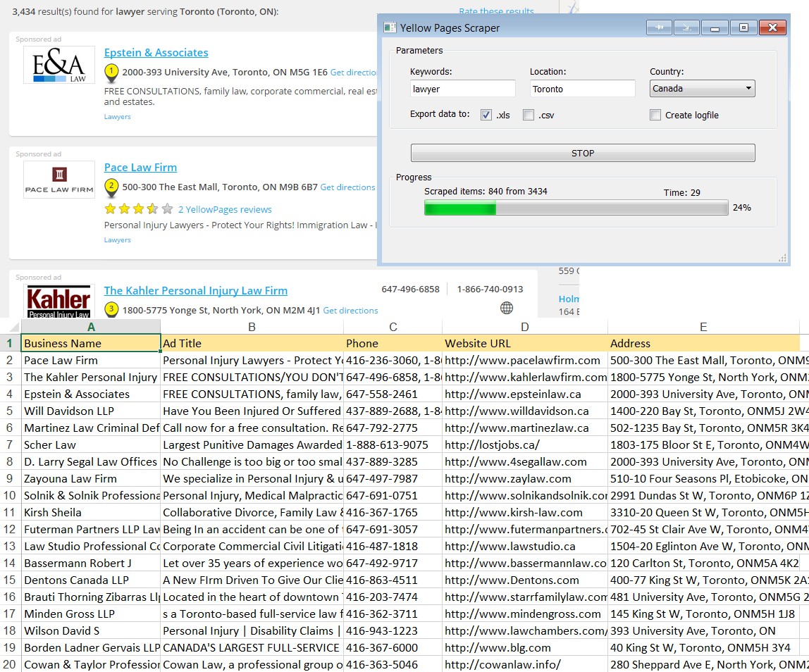The image size is (809, 672).
Task: Open the website globe icon for Kahler listing
Action: point(507,308)
